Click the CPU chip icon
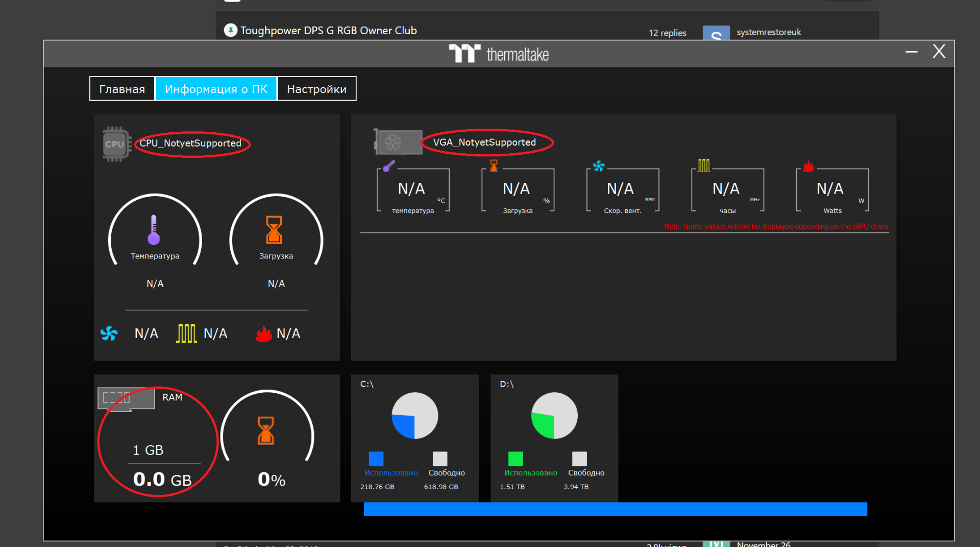Image resolution: width=980 pixels, height=547 pixels. point(117,144)
